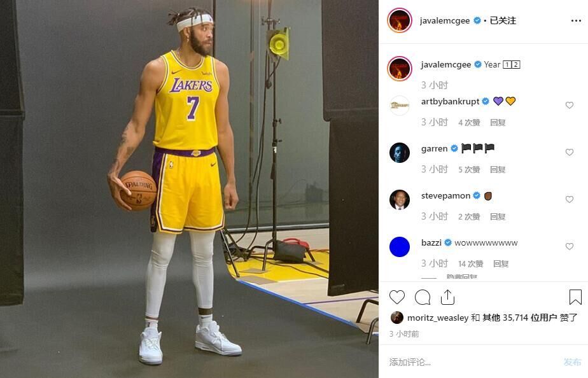Open the comment bubble icon

click(423, 297)
